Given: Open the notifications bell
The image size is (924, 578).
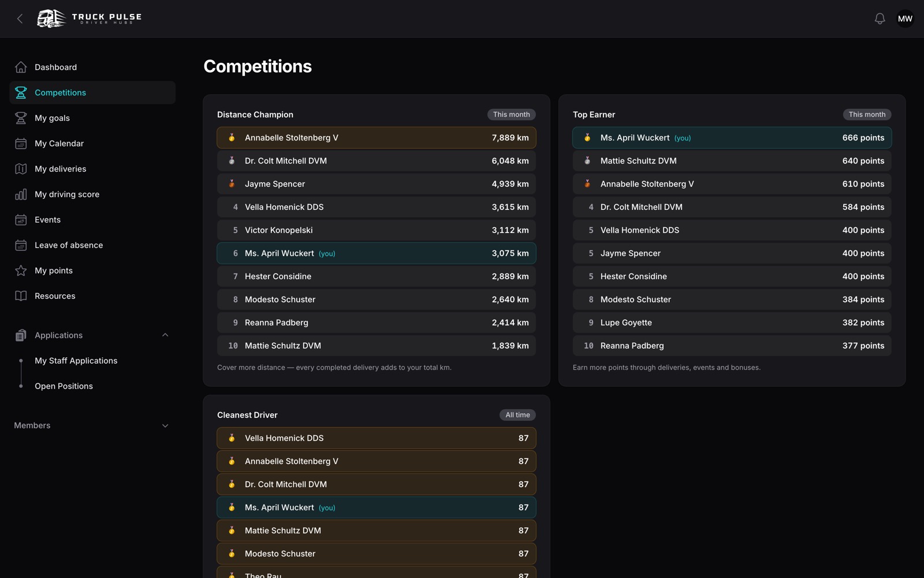Looking at the screenshot, I should tap(880, 18).
